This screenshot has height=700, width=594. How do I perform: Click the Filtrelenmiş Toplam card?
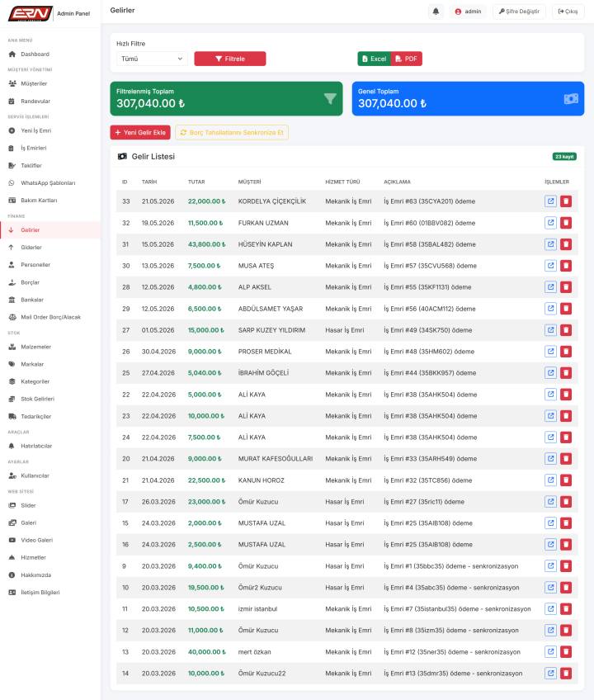226,99
